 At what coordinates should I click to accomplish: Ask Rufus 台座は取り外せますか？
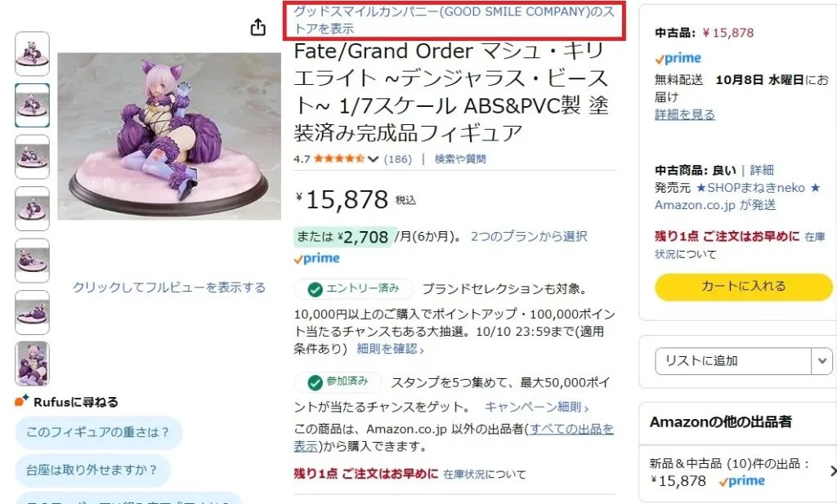pos(92,471)
